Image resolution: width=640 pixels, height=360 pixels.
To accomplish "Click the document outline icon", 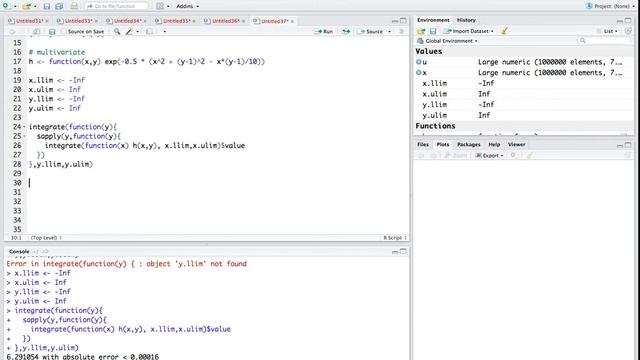I will click(x=402, y=31).
